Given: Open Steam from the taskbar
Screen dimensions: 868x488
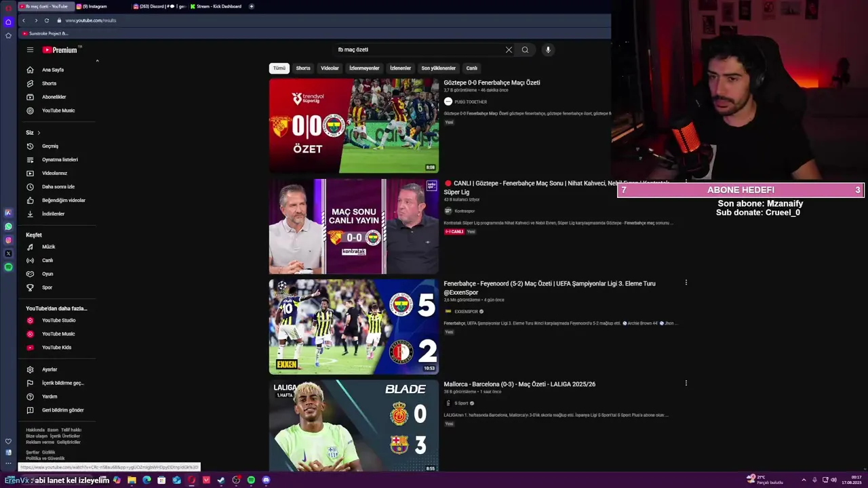Looking at the screenshot, I should [221, 480].
